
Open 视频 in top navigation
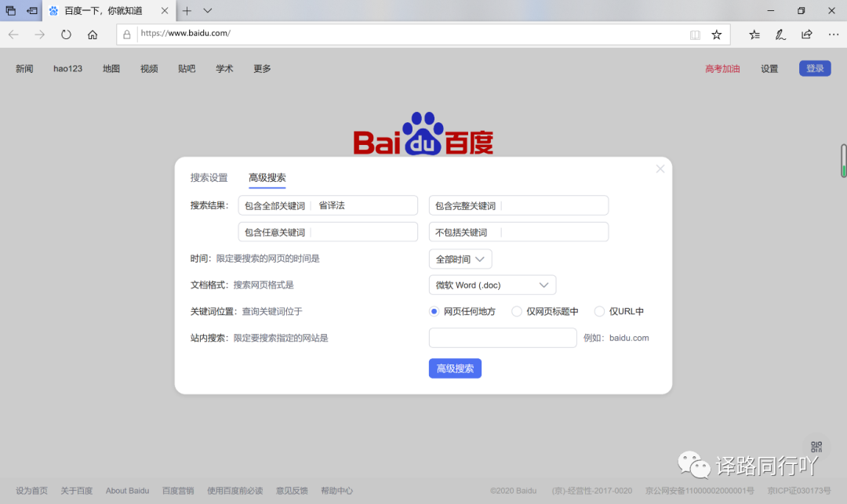coord(149,68)
